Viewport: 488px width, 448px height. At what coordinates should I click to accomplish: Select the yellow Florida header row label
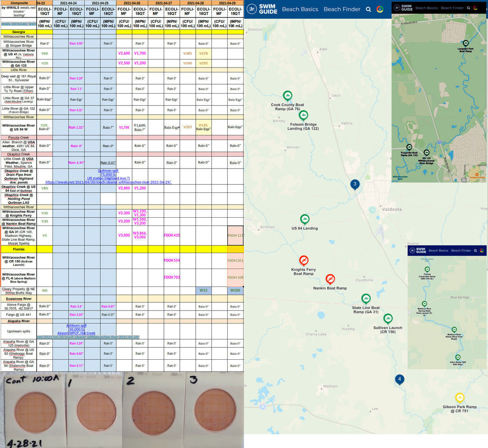19,249
